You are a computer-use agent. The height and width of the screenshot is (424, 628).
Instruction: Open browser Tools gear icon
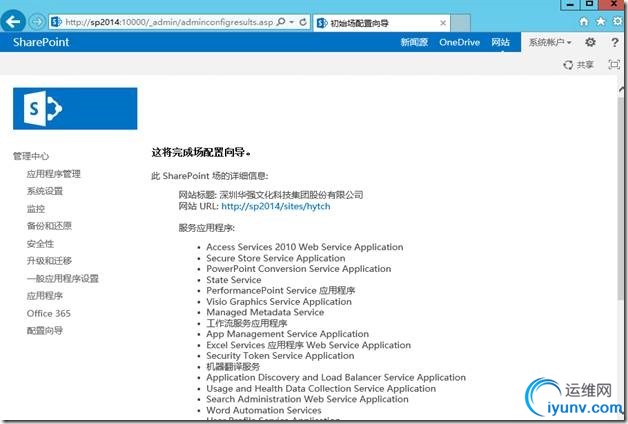pos(618,21)
